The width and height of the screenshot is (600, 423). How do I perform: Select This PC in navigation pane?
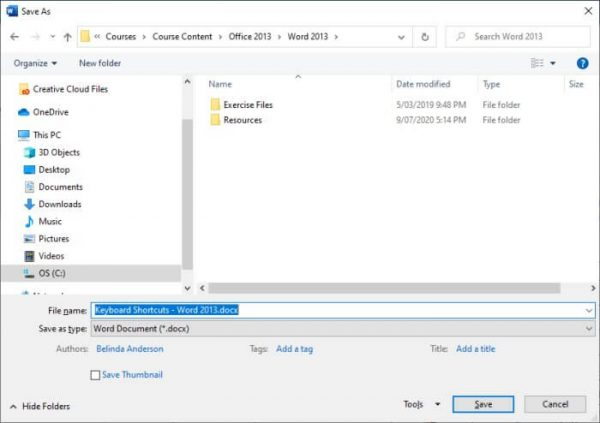(x=39, y=135)
